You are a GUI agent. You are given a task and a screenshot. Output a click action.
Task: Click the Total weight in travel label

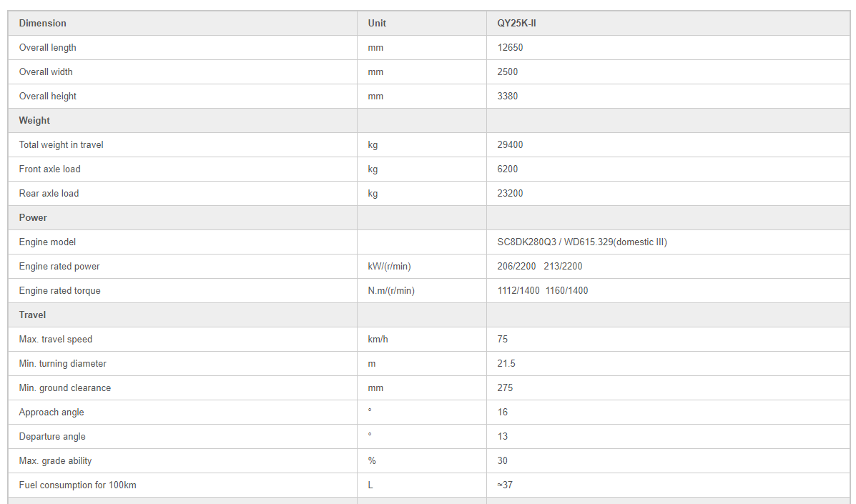(x=62, y=144)
